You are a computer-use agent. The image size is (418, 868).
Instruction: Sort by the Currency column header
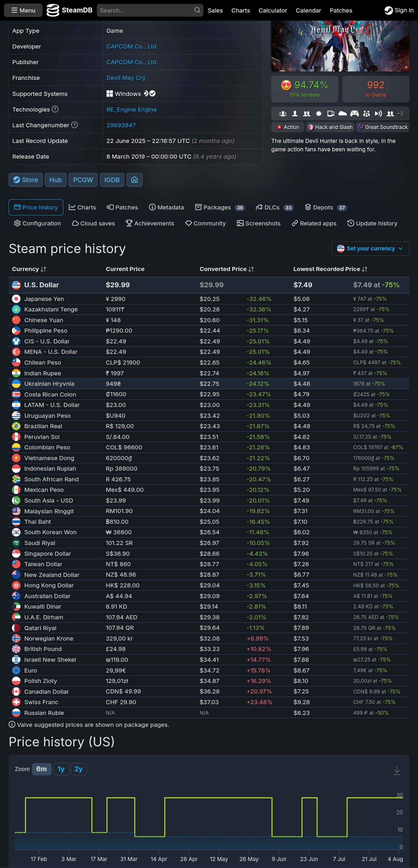click(29, 269)
